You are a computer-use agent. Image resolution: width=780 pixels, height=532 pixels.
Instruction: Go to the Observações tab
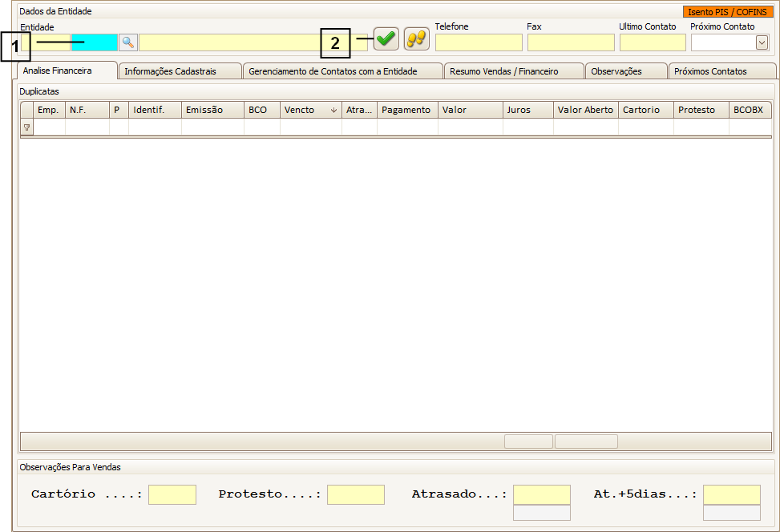coord(626,71)
